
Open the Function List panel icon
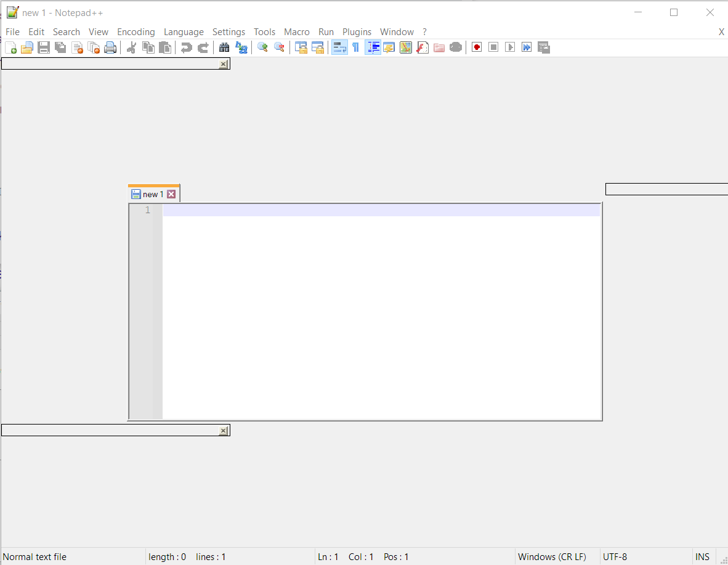click(x=423, y=47)
